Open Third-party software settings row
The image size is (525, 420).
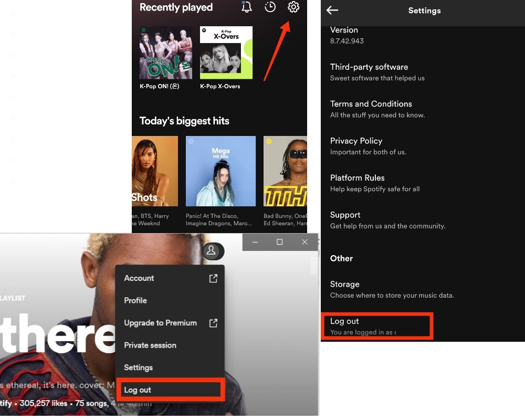pos(423,72)
